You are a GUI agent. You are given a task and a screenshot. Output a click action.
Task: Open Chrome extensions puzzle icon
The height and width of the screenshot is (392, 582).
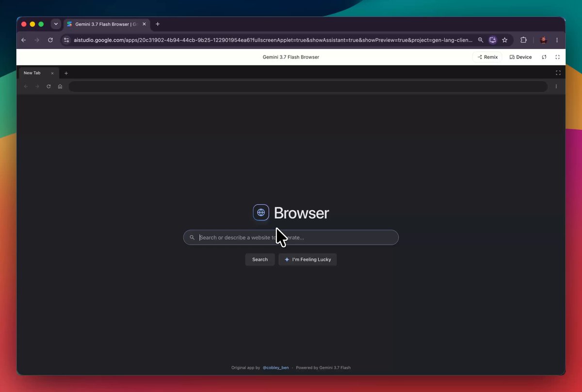coord(523,40)
